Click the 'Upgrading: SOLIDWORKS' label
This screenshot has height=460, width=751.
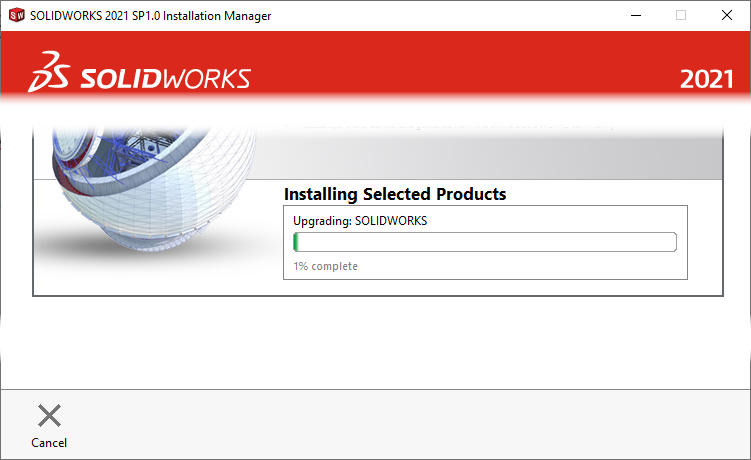(x=360, y=221)
